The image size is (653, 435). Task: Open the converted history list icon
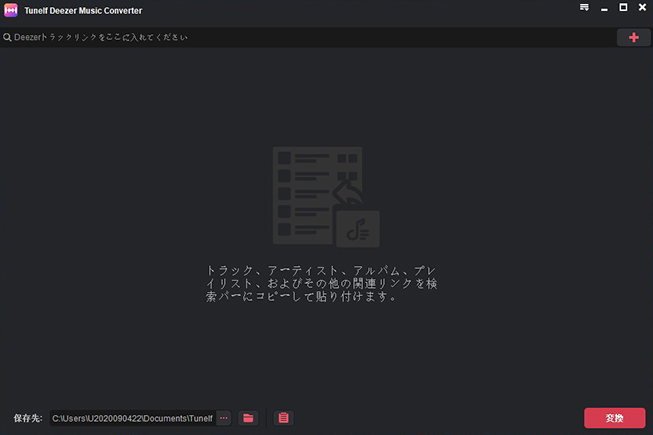(283, 418)
